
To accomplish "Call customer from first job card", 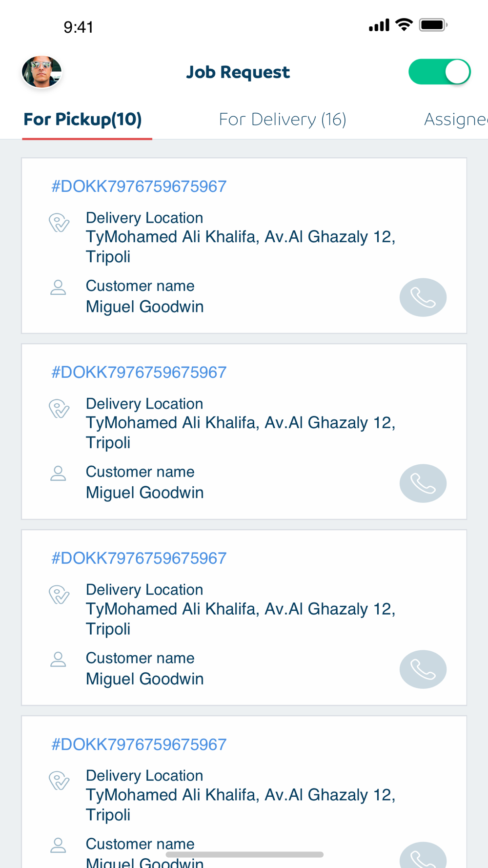I will point(423,297).
